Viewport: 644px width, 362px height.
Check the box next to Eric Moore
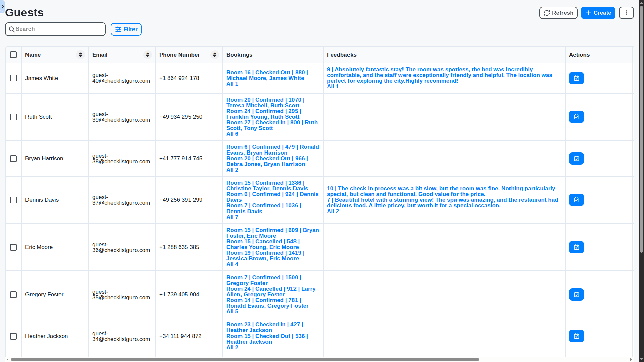[x=13, y=247]
